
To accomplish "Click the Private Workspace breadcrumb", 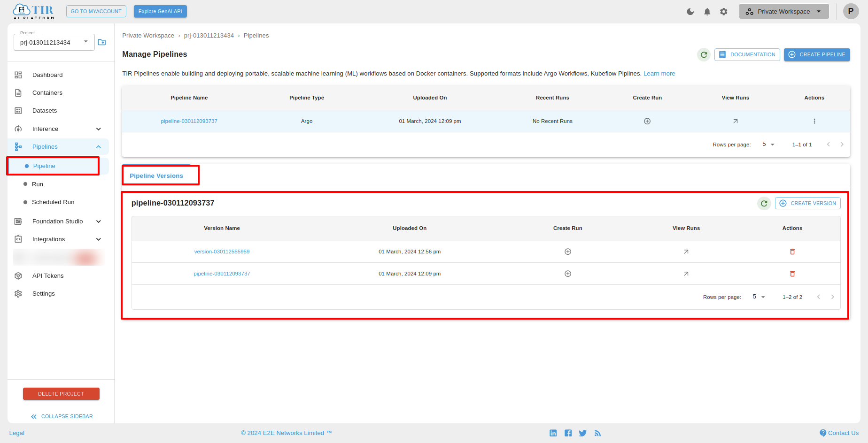I will pyautogui.click(x=148, y=36).
